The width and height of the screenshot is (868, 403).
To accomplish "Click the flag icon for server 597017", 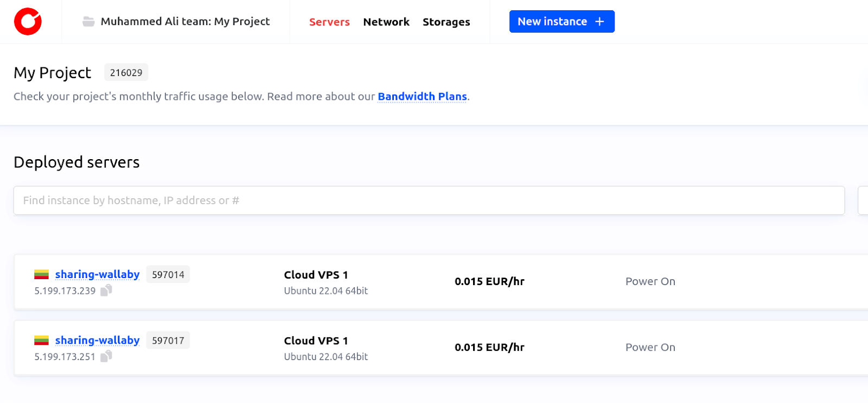I will click(42, 341).
